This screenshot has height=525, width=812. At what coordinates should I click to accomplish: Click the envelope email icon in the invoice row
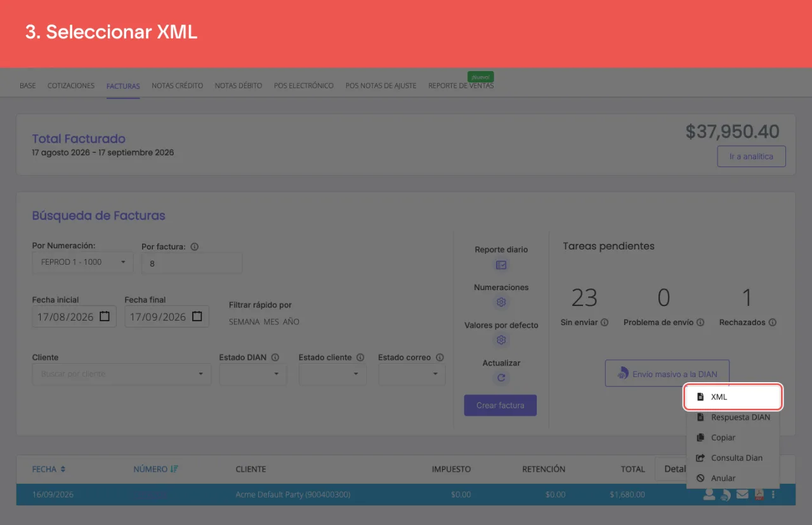742,495
